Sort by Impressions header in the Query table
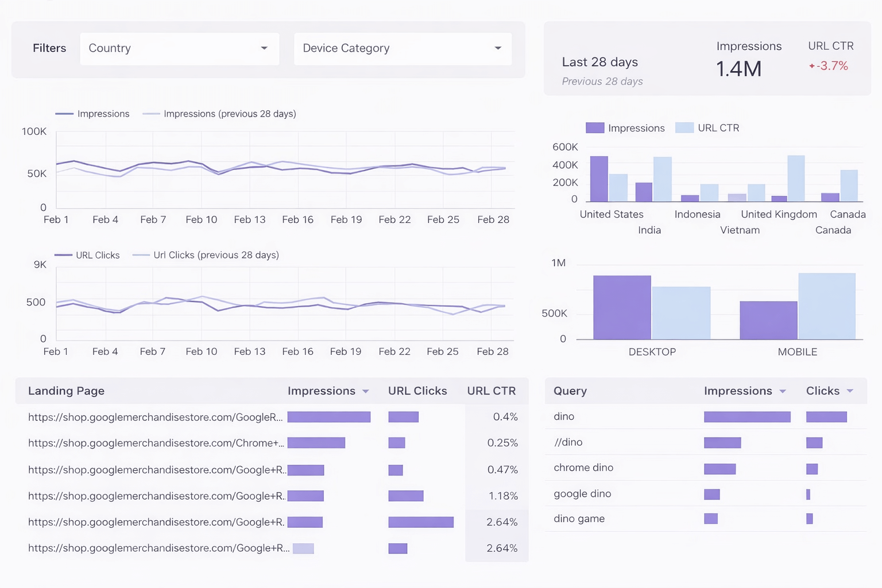This screenshot has width=882, height=588. point(738,391)
